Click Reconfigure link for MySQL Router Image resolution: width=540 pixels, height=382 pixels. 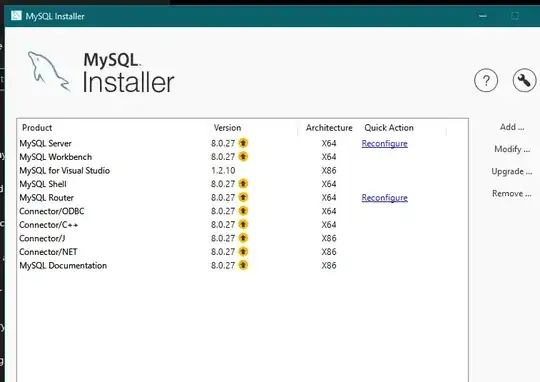(x=384, y=198)
